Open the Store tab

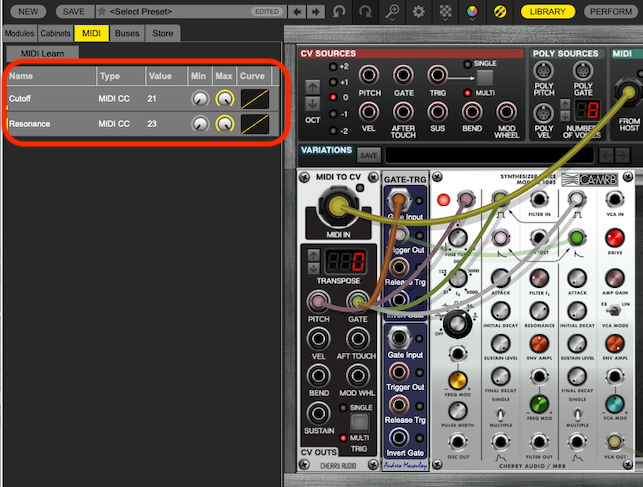coord(163,33)
